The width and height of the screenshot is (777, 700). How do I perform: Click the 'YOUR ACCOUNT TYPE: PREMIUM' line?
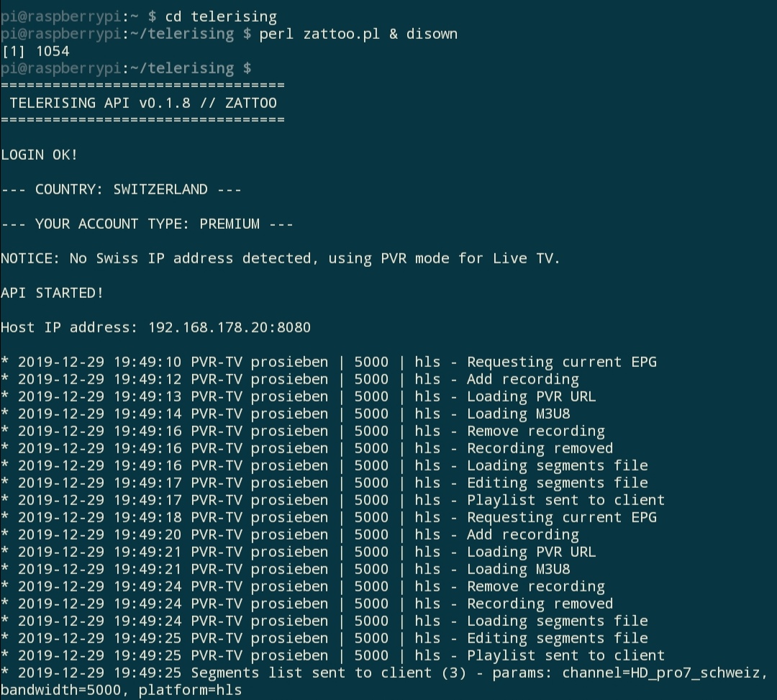[147, 224]
